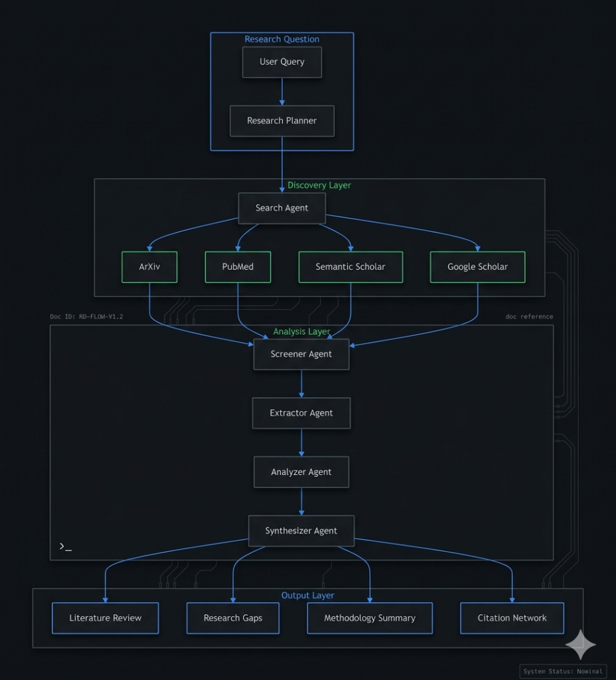This screenshot has height=680, width=616.
Task: Open the Literature Review output
Action: pos(106,618)
